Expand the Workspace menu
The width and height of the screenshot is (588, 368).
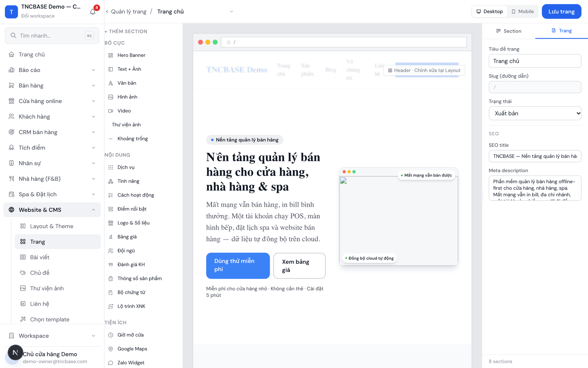(x=52, y=336)
